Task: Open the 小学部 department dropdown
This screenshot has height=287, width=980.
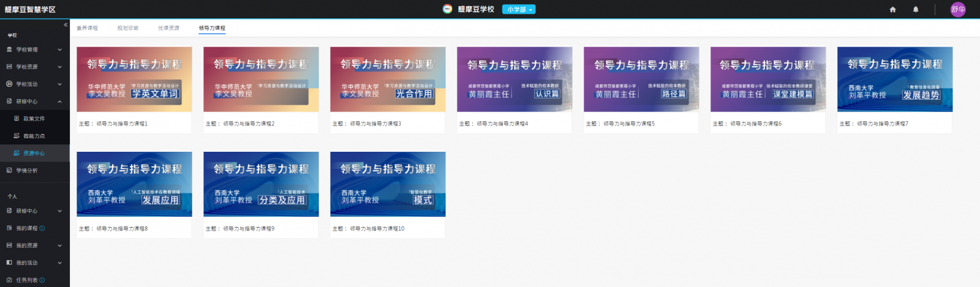Action: click(x=519, y=9)
